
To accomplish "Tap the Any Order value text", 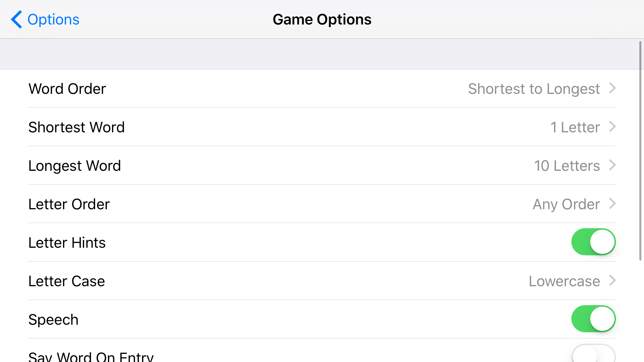I will (566, 204).
